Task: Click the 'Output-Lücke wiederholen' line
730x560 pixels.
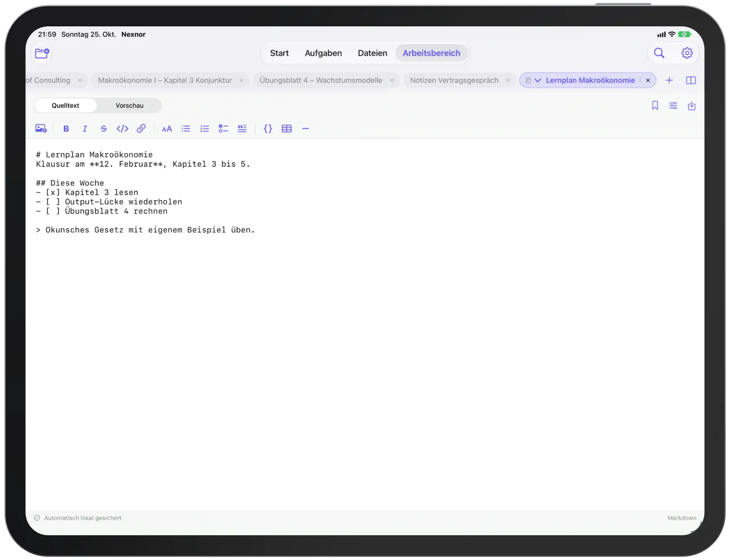Action: (x=109, y=202)
